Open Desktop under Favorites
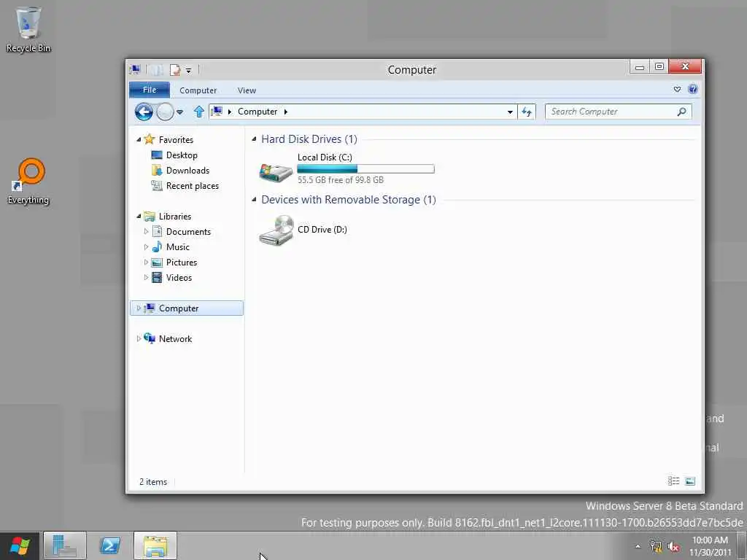The height and width of the screenshot is (560, 747). [182, 155]
